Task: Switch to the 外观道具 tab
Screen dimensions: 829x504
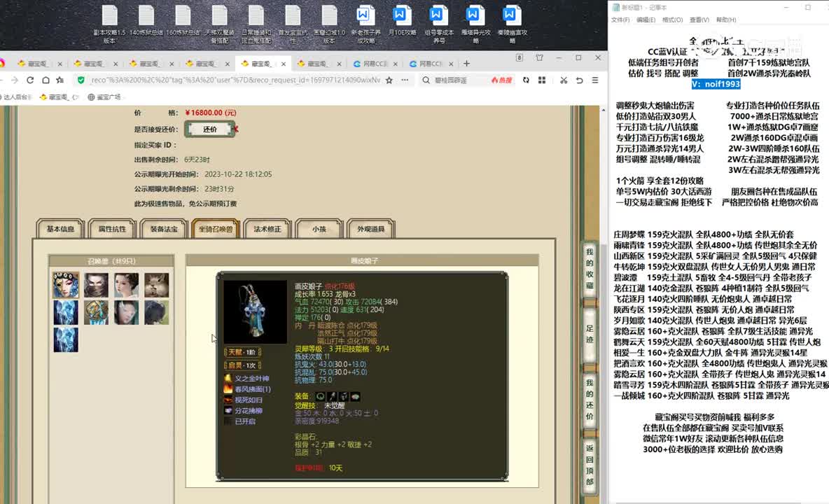Action: 371,229
